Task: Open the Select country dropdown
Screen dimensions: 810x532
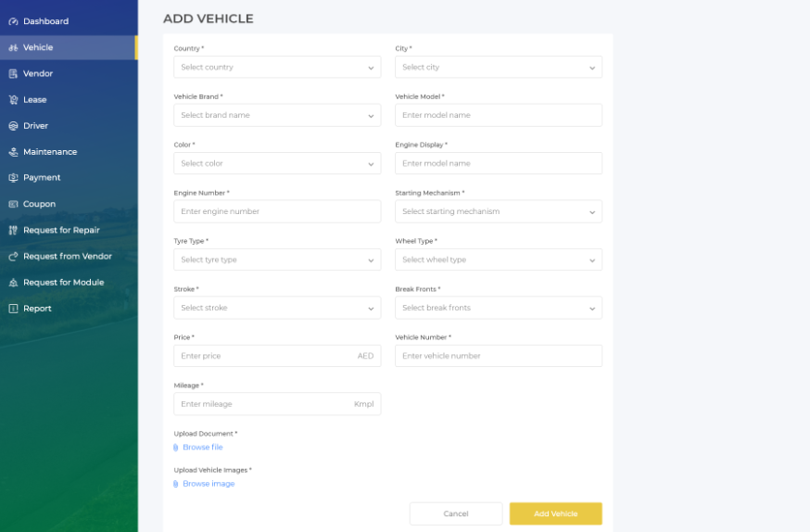Action: point(277,67)
